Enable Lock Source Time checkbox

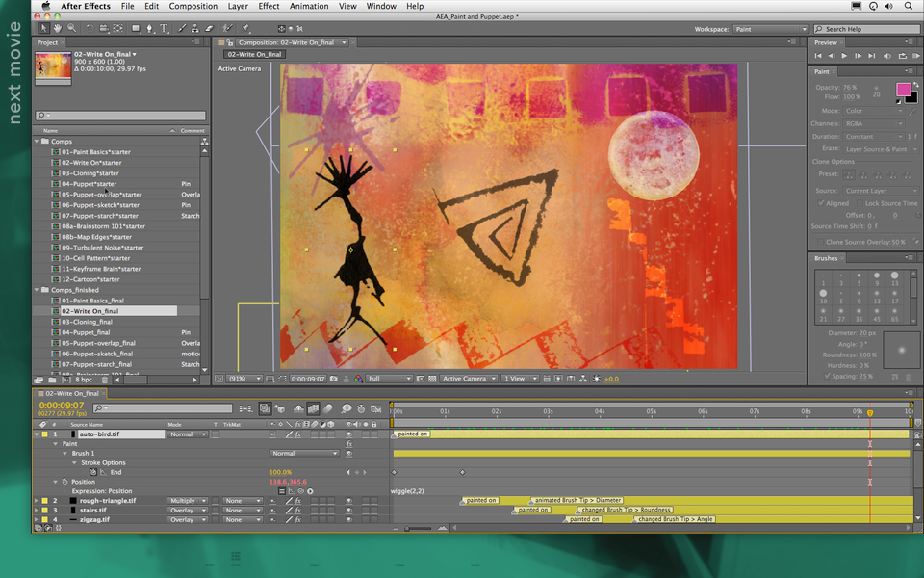coord(860,203)
